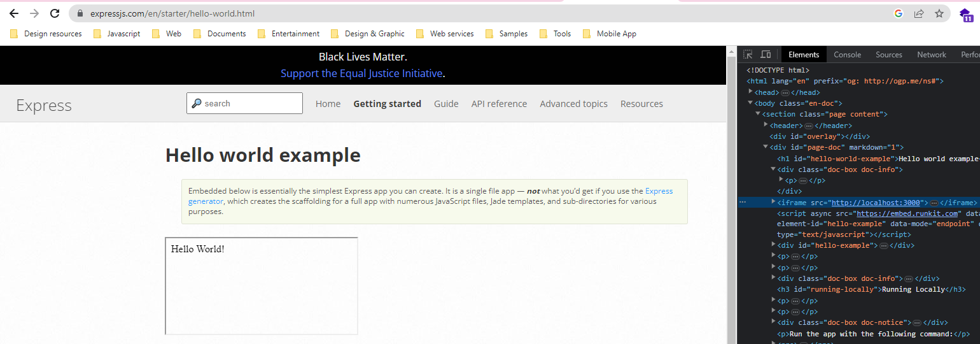Click the Express site logo

pyautogui.click(x=44, y=105)
